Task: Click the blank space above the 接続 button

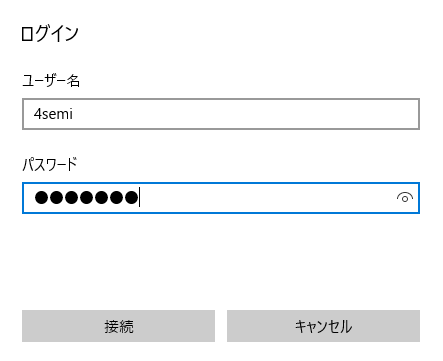Action: 118,262
